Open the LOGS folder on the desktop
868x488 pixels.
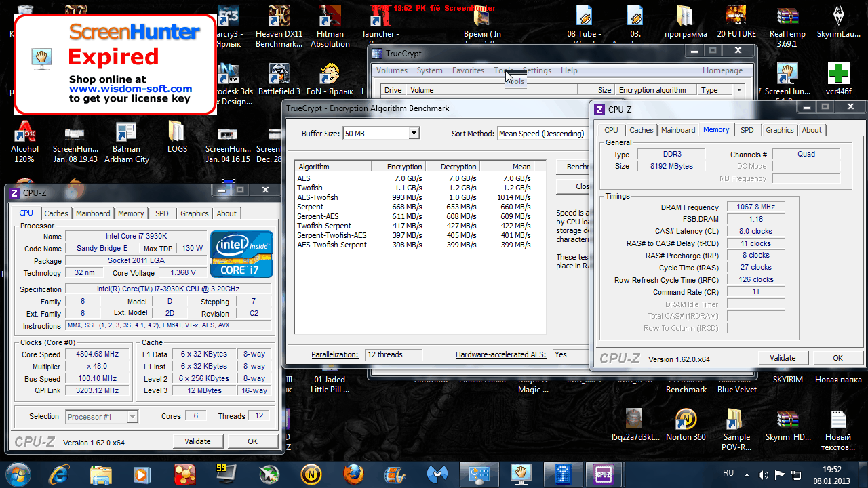[177, 138]
